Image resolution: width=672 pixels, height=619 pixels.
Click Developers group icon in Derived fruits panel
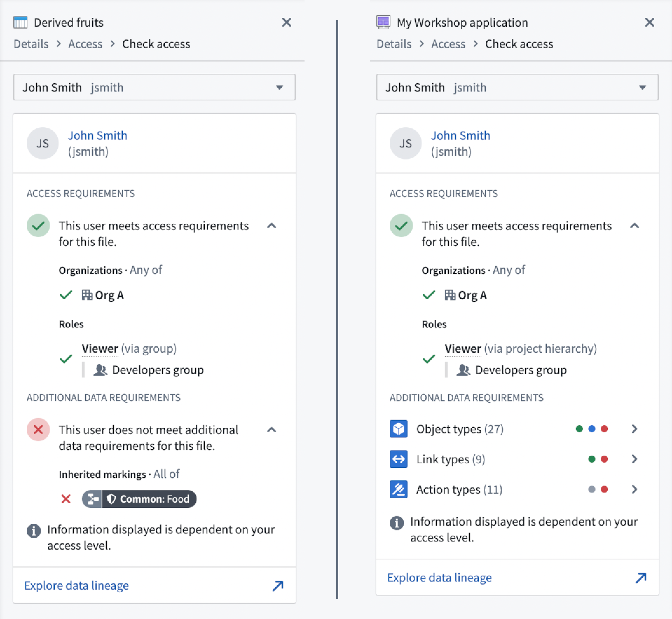(100, 370)
